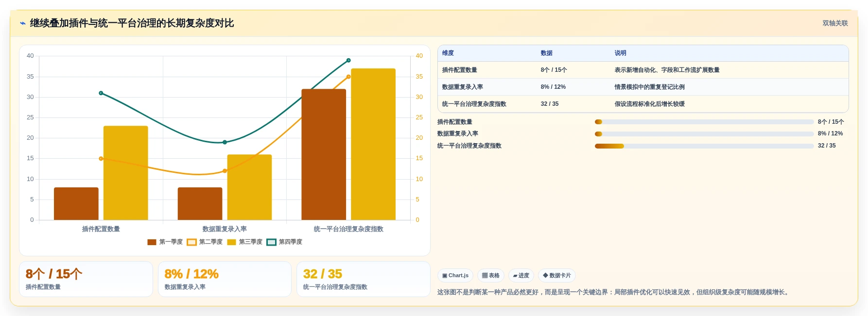This screenshot has height=316, width=868.
Task: Click the 第四季度 legend label
Action: [291, 242]
